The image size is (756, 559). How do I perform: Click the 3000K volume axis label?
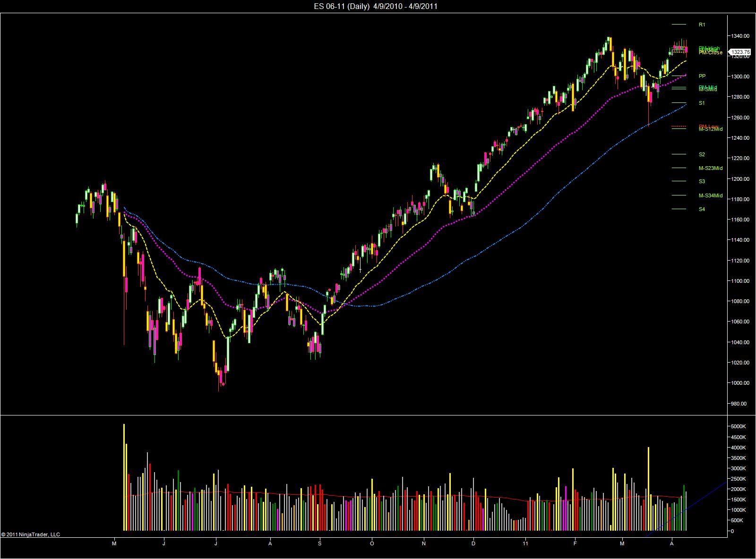tap(738, 468)
